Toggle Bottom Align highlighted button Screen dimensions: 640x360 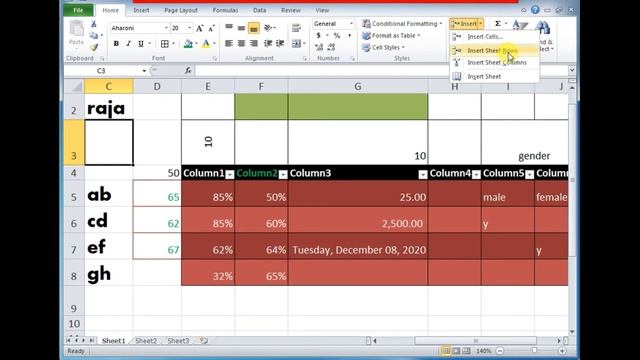(x=253, y=27)
